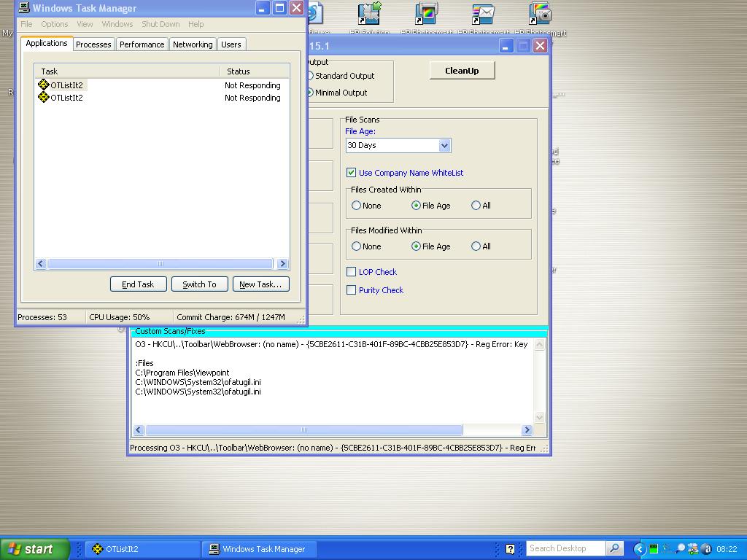Click the CleanUp button in OTListIt2
Screen dimensions: 747x560
point(462,71)
